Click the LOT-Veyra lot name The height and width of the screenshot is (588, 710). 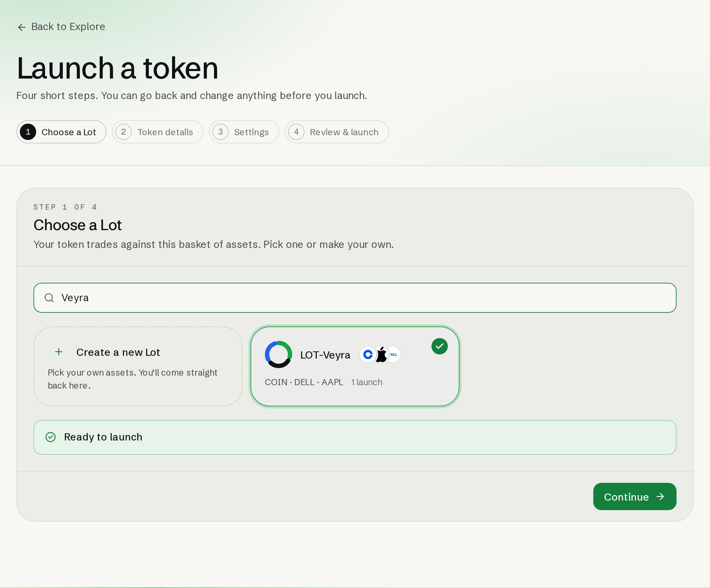pos(325,355)
